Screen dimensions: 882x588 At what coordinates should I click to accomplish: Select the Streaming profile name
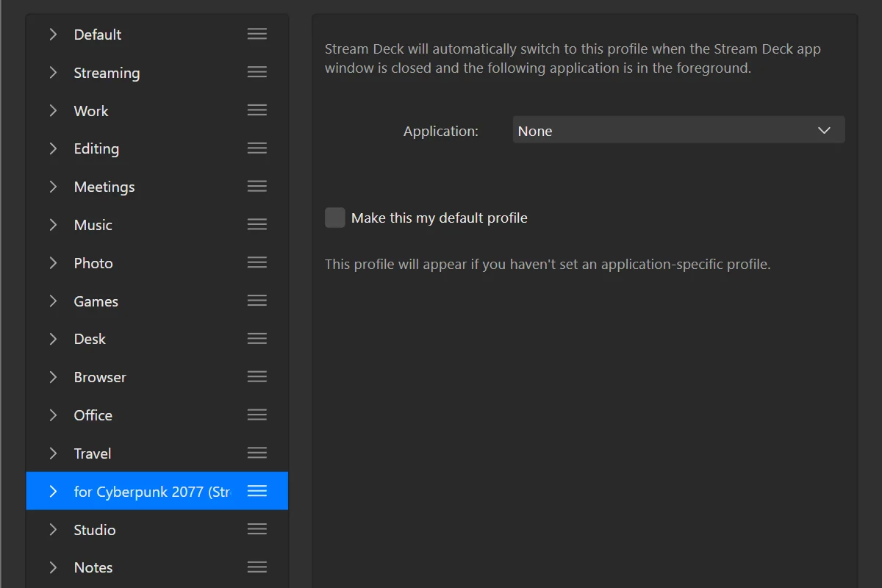107,73
